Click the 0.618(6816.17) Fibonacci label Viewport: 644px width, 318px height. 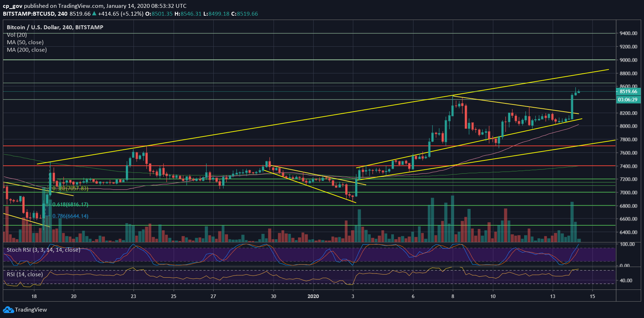(x=70, y=204)
